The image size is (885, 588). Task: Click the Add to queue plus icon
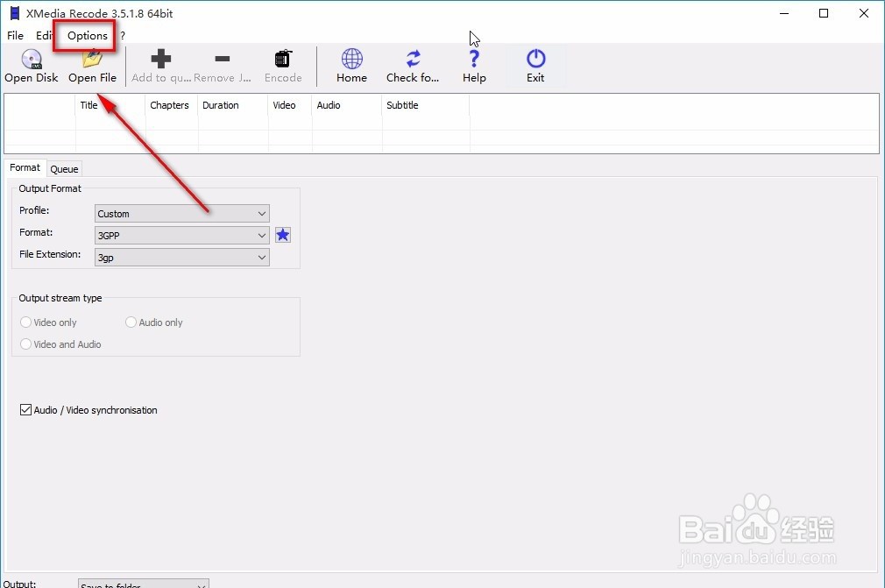coord(161,59)
